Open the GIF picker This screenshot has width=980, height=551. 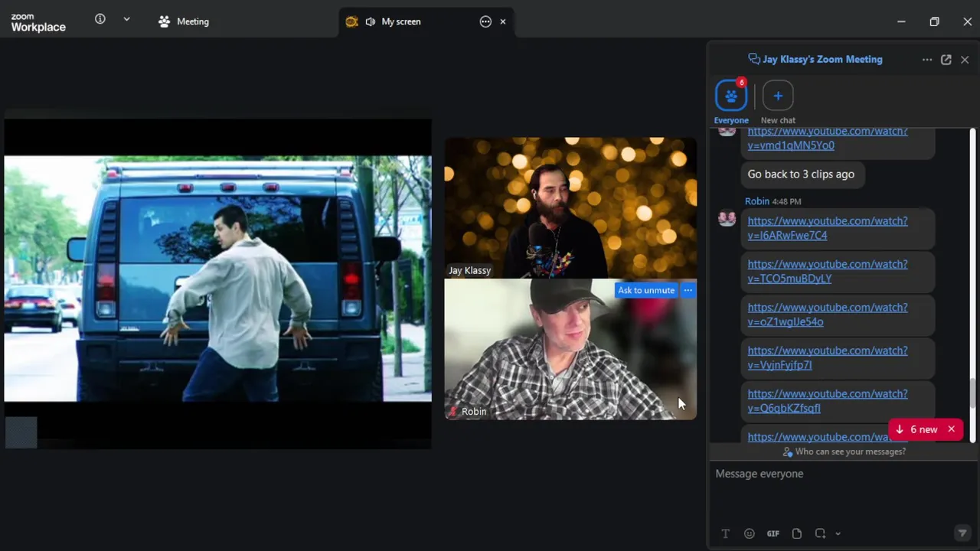[773, 533]
